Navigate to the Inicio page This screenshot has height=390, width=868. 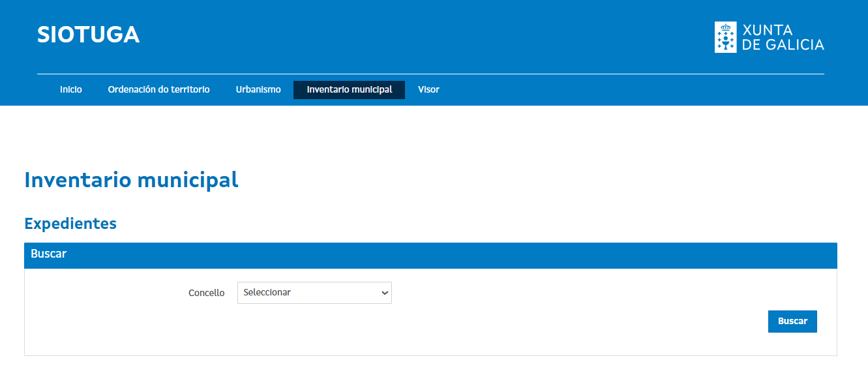click(x=70, y=89)
